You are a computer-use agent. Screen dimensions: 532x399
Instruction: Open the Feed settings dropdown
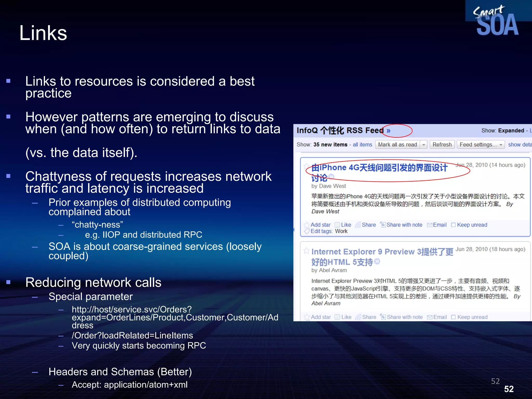(x=481, y=145)
